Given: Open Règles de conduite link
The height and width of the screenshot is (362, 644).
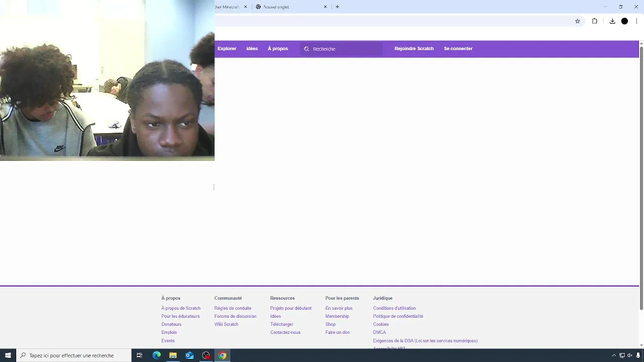Looking at the screenshot, I should (232, 308).
